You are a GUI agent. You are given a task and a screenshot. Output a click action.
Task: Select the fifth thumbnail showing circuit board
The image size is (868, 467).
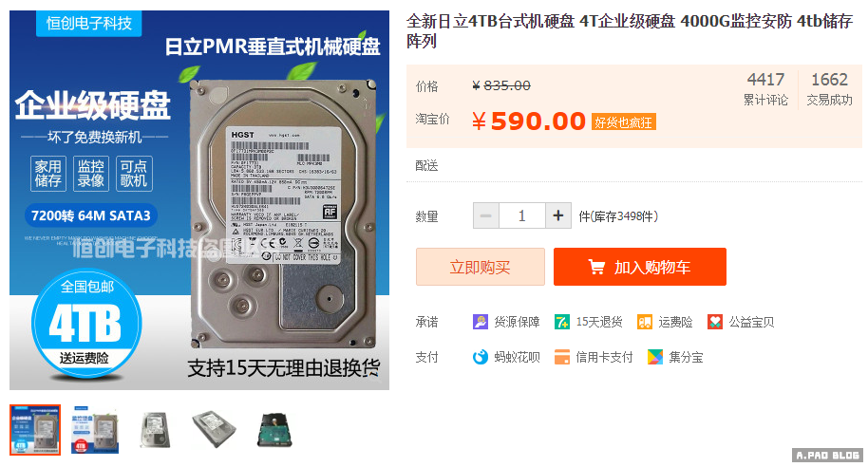point(275,430)
